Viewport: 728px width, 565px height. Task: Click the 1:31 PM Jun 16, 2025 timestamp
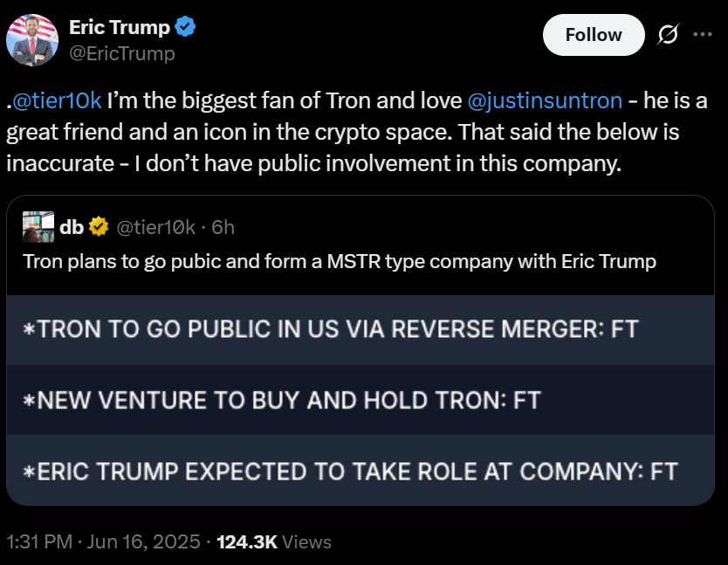pos(103,542)
